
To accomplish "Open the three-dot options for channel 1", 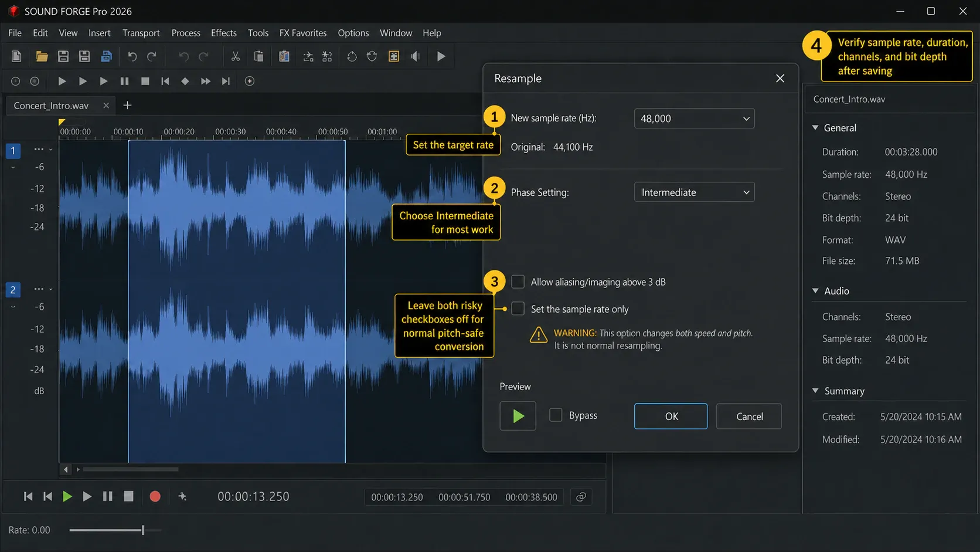I will coord(39,149).
